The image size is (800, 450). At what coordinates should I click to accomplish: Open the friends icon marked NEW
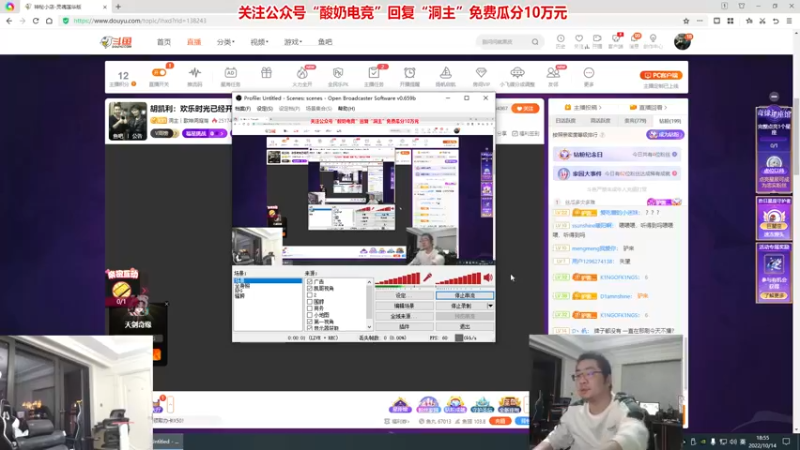(553, 72)
